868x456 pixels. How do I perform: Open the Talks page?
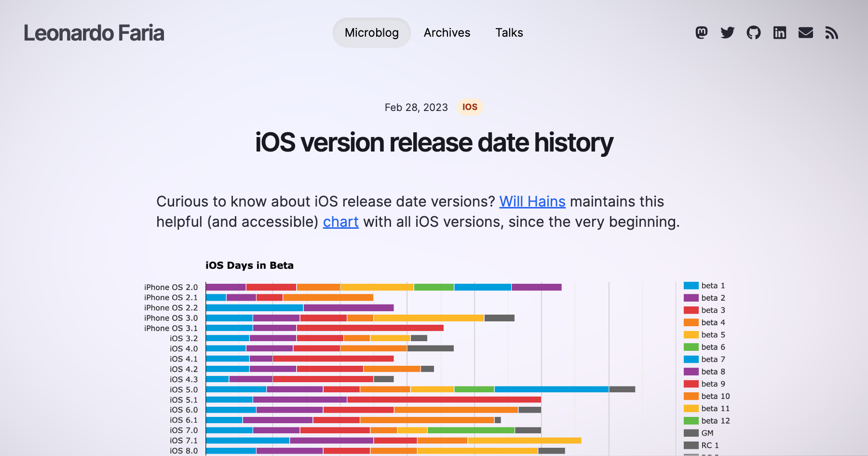point(509,32)
